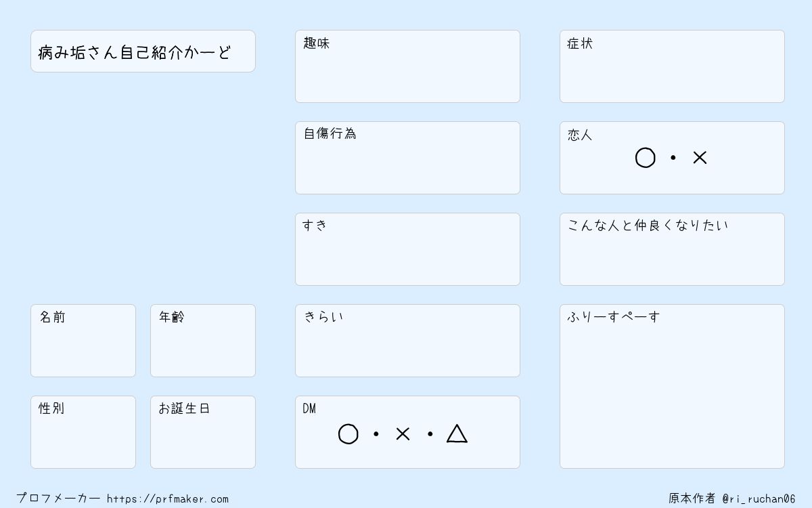The height and width of the screenshot is (508, 812).
Task: Select the cross symbol in the 恋人 box
Action: tap(700, 158)
